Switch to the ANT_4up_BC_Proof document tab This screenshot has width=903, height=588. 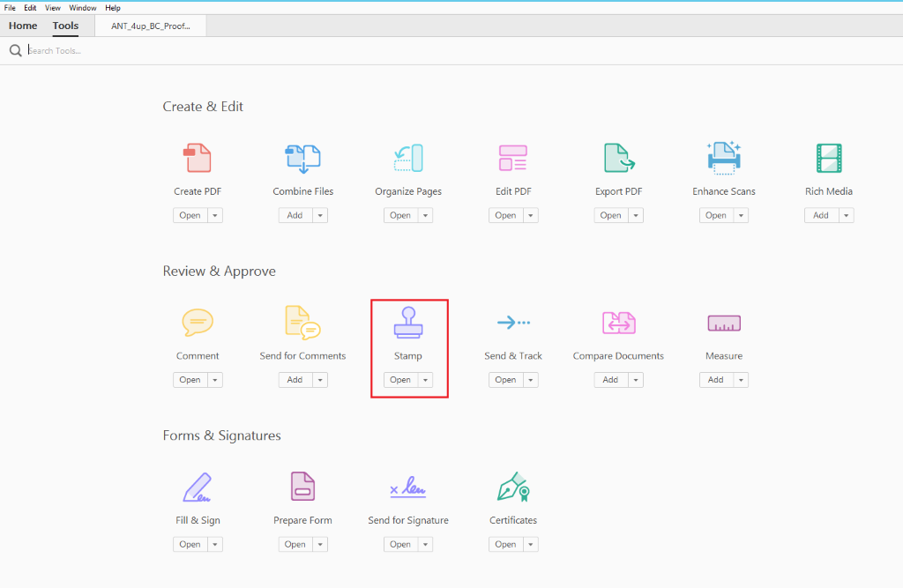tap(150, 26)
